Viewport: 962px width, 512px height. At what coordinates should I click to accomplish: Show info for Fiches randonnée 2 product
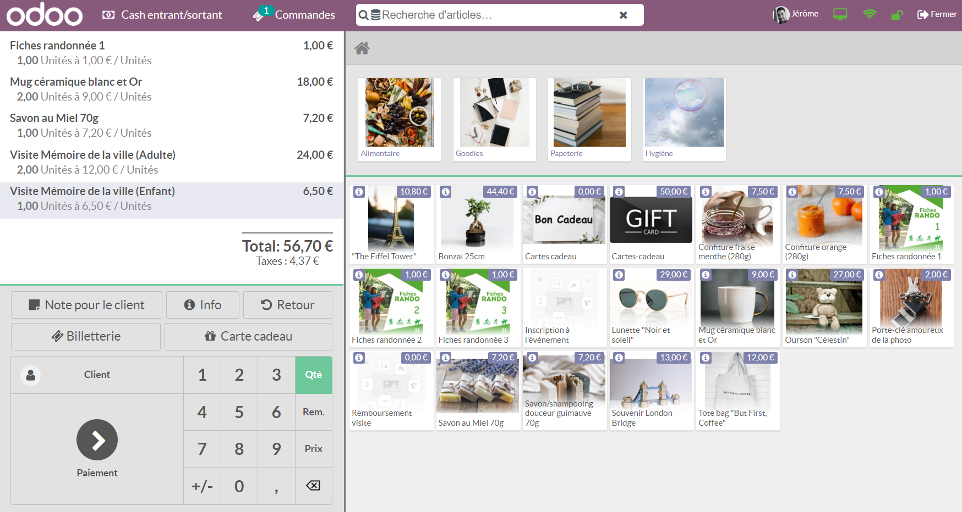coord(359,275)
